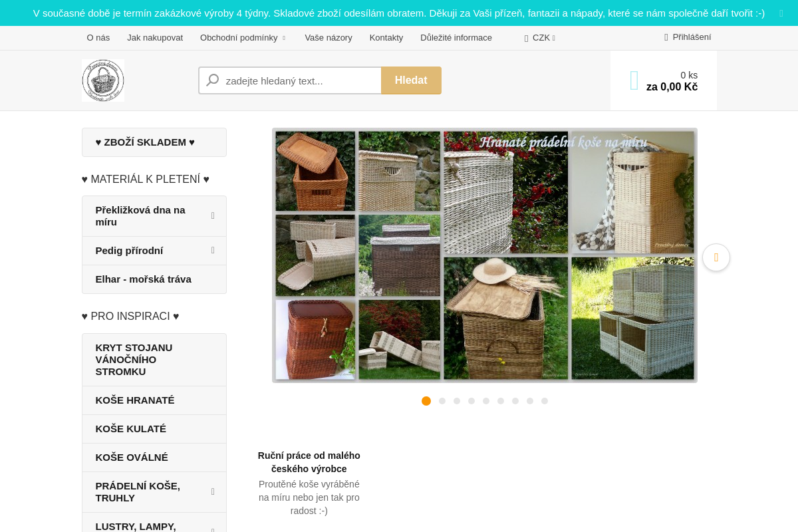
Task: Jump to the last carousel slide dot
Action: click(545, 401)
